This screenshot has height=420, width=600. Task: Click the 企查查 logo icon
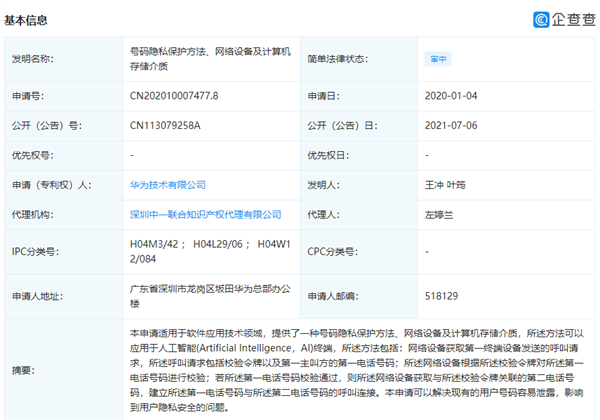coord(541,19)
